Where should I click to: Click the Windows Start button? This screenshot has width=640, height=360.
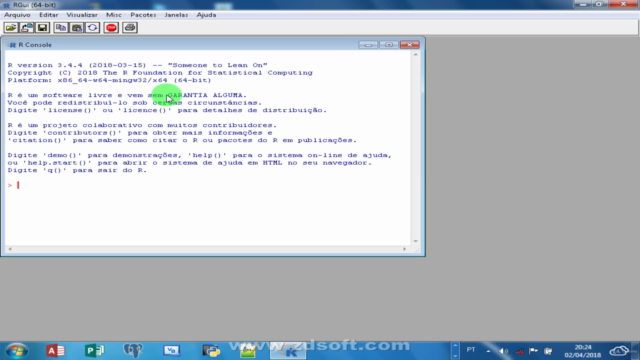click(x=17, y=351)
